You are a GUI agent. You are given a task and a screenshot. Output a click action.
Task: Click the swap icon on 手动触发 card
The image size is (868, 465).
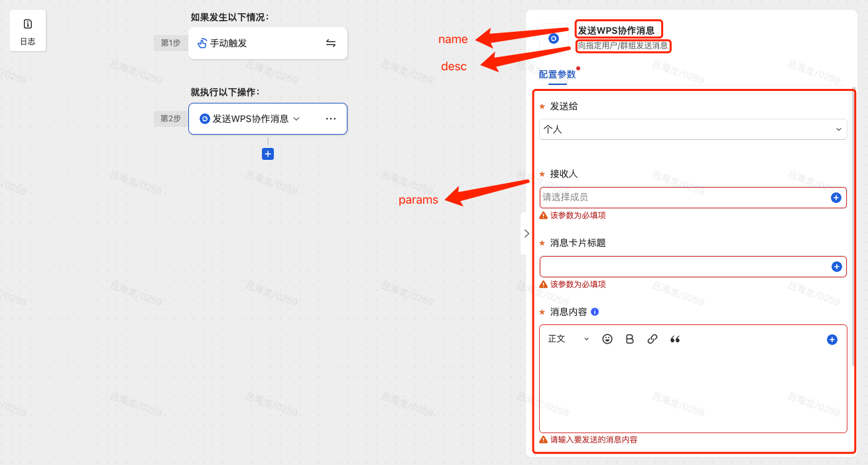(331, 43)
